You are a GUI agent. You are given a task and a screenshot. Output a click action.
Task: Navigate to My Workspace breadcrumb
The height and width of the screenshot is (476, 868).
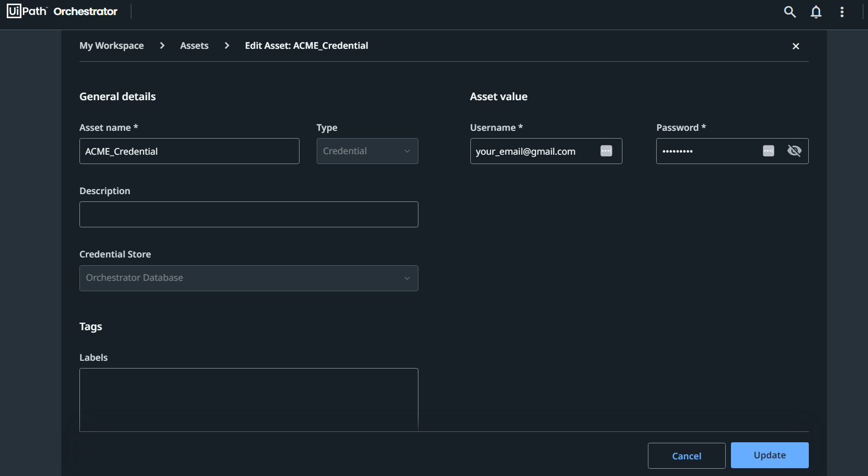(111, 46)
